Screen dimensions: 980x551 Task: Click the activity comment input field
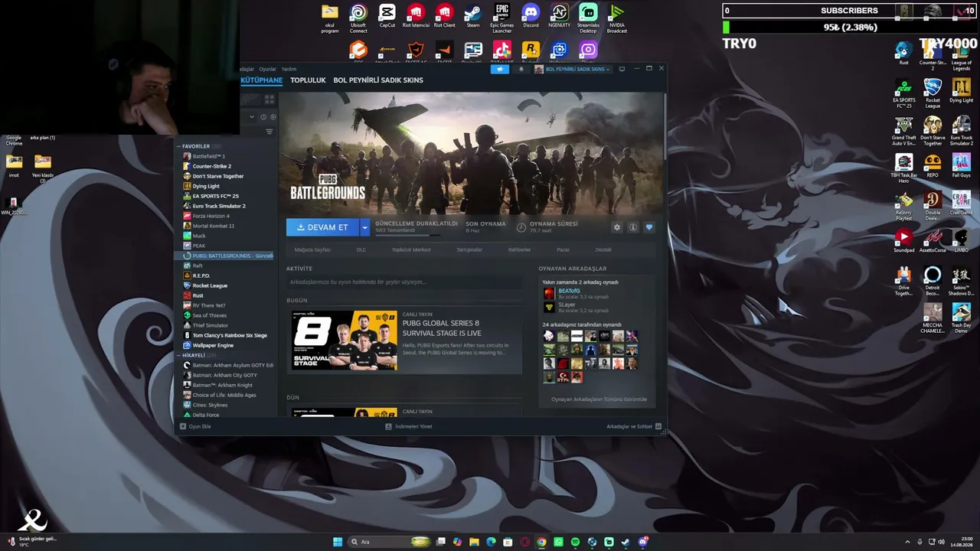[404, 282]
